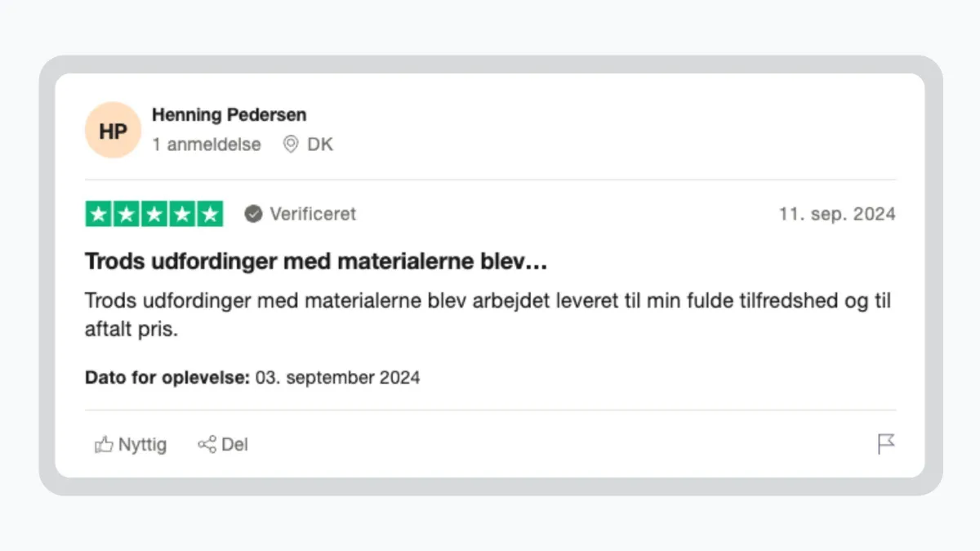Click the 11. sep. 2024 date

point(837,214)
